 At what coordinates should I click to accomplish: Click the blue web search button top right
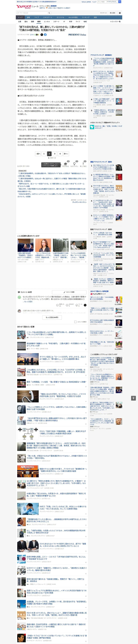[120, 2]
